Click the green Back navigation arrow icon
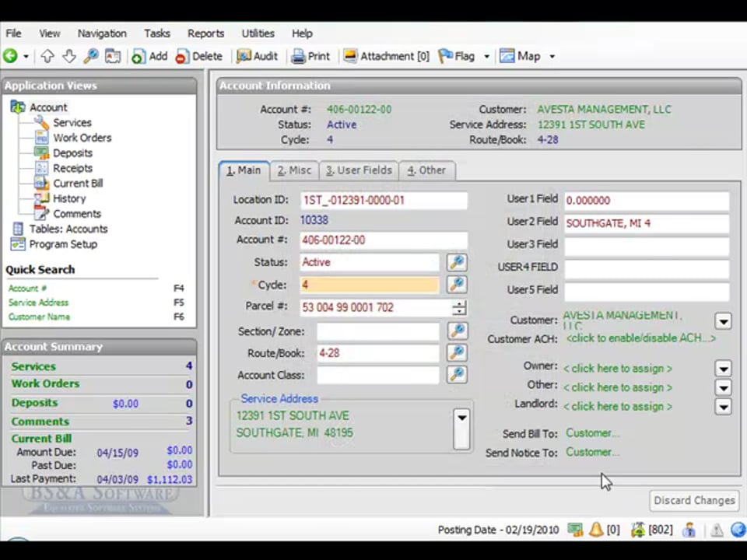The width and height of the screenshot is (747, 560). 10,56
